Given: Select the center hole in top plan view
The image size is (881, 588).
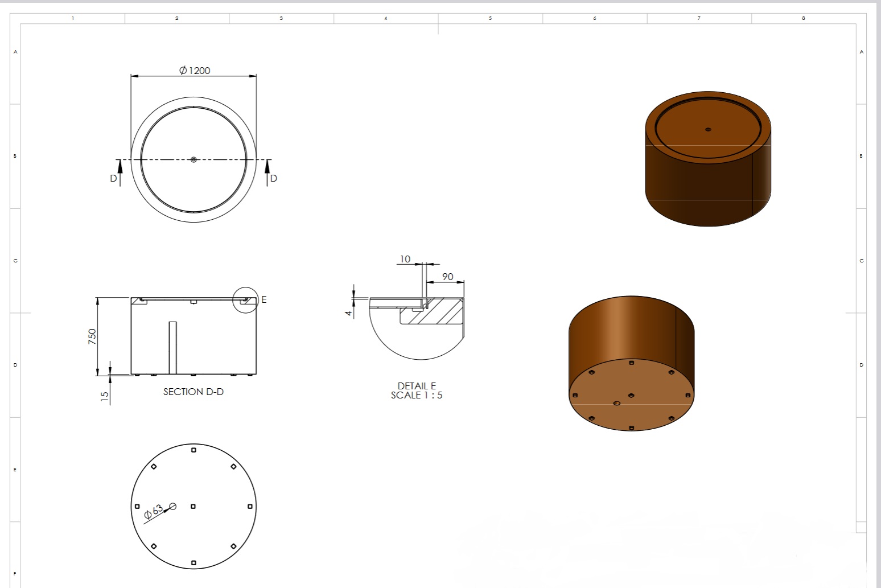Looking at the screenshot, I should point(194,161).
